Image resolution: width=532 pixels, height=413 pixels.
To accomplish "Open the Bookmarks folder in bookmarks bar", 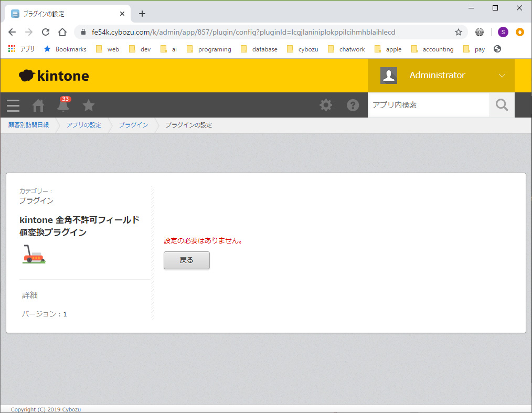I will click(x=65, y=49).
